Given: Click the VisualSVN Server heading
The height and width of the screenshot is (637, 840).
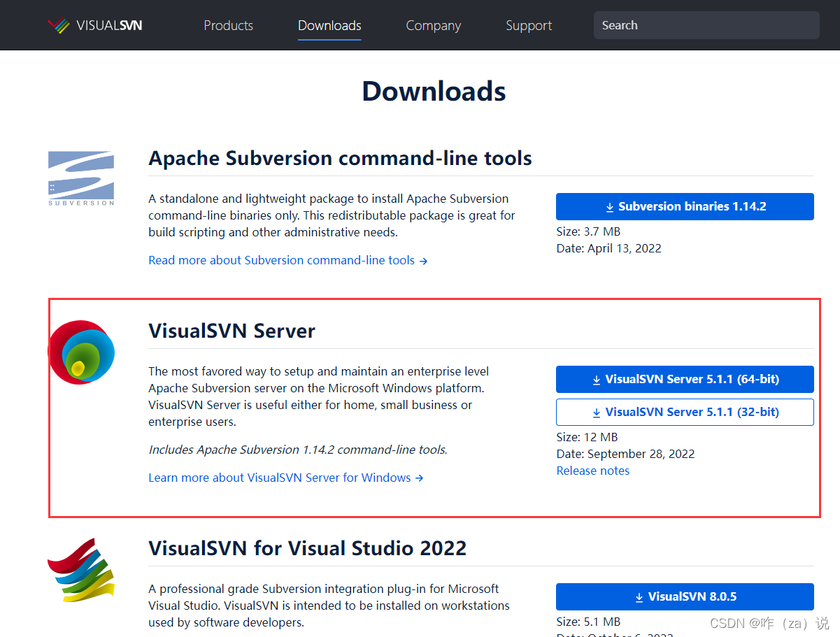Looking at the screenshot, I should 232,331.
